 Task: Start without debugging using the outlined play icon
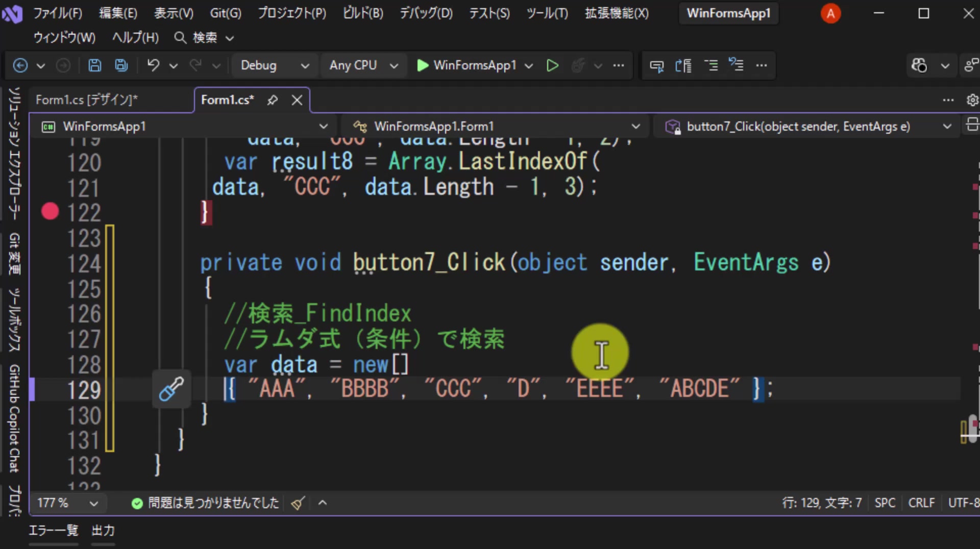pyautogui.click(x=552, y=65)
